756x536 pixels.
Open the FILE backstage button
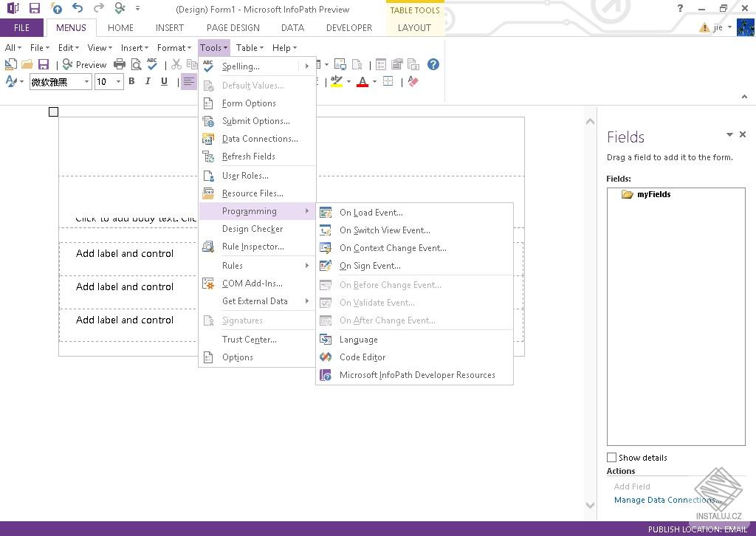point(21,28)
